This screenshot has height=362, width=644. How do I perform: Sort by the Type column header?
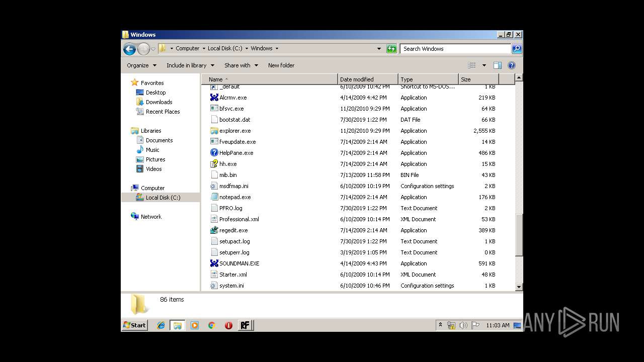coord(429,79)
